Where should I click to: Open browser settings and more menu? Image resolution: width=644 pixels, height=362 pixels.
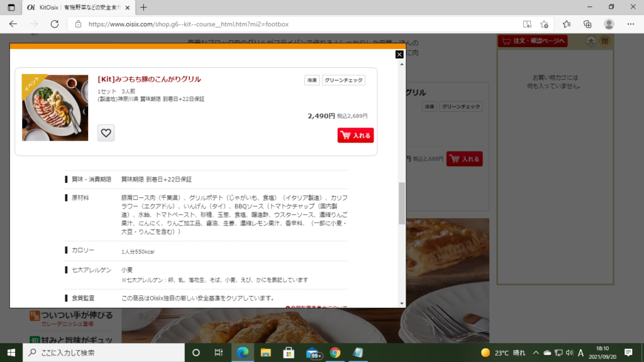click(631, 25)
